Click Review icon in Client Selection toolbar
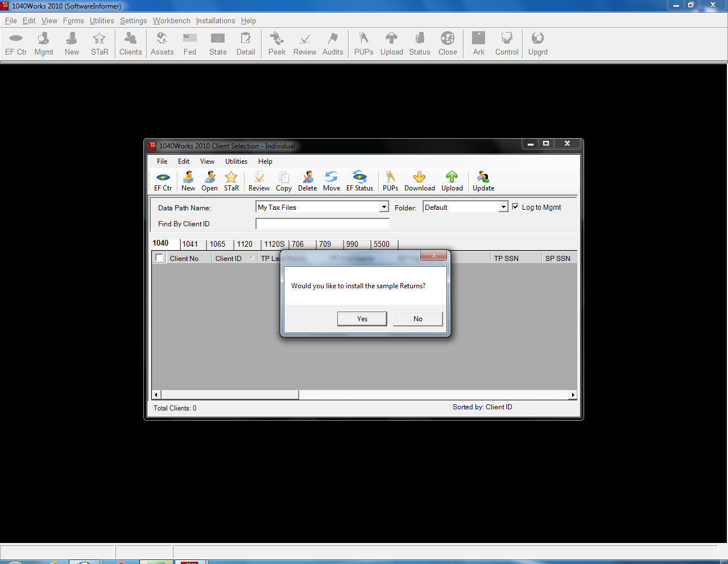Screen dimensions: 728x564 coord(259,181)
